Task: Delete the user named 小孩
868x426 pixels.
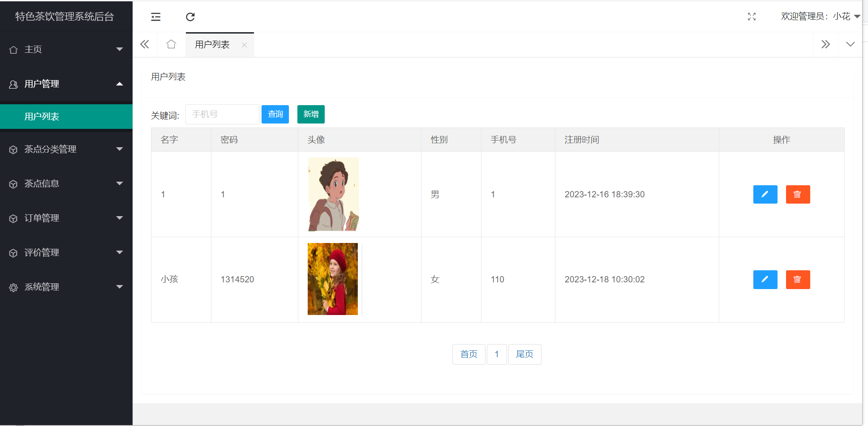Action: point(798,280)
